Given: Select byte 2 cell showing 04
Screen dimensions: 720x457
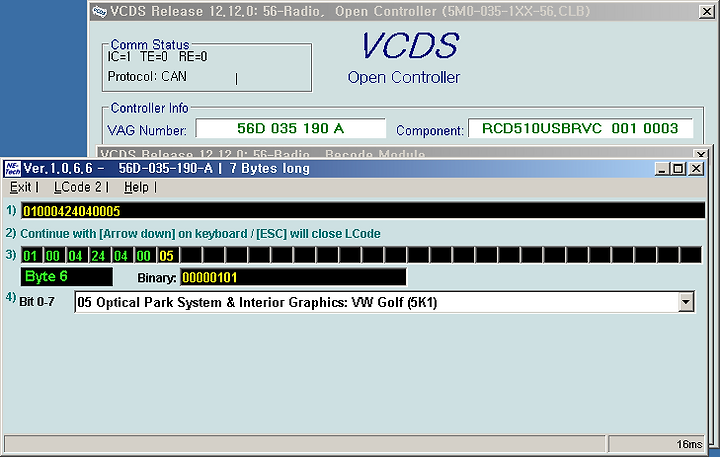Looking at the screenshot, I should click(x=76, y=255).
